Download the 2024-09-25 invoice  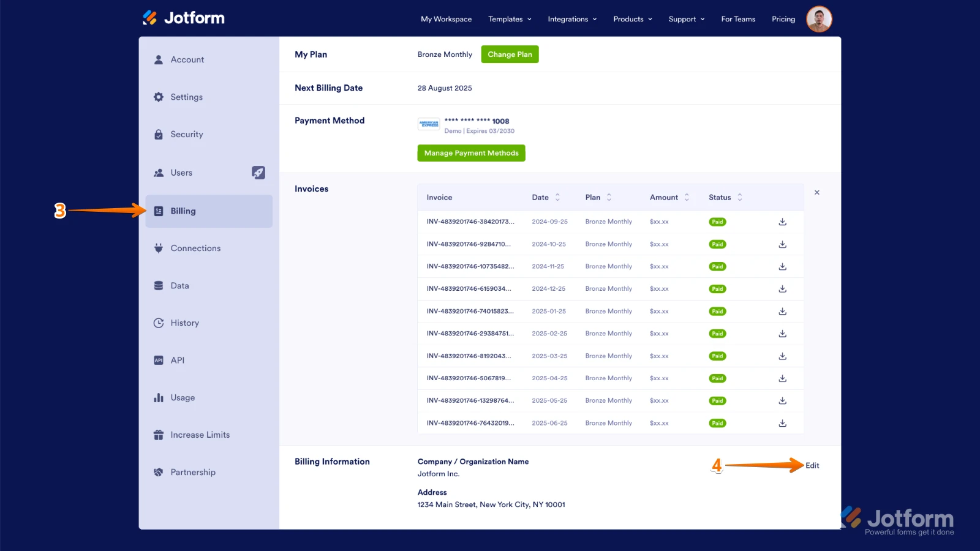782,222
